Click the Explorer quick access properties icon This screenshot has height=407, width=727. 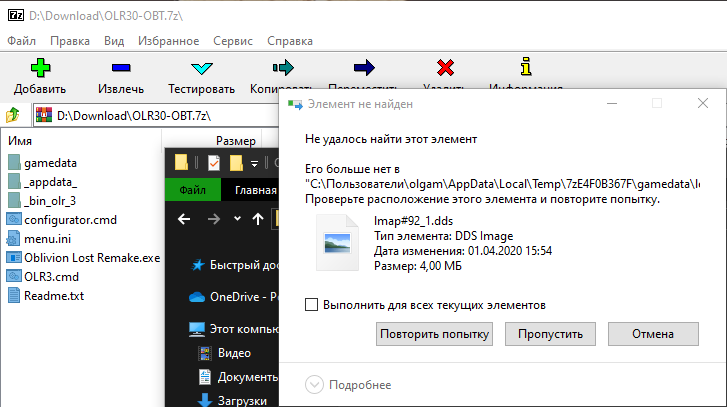[x=213, y=163]
